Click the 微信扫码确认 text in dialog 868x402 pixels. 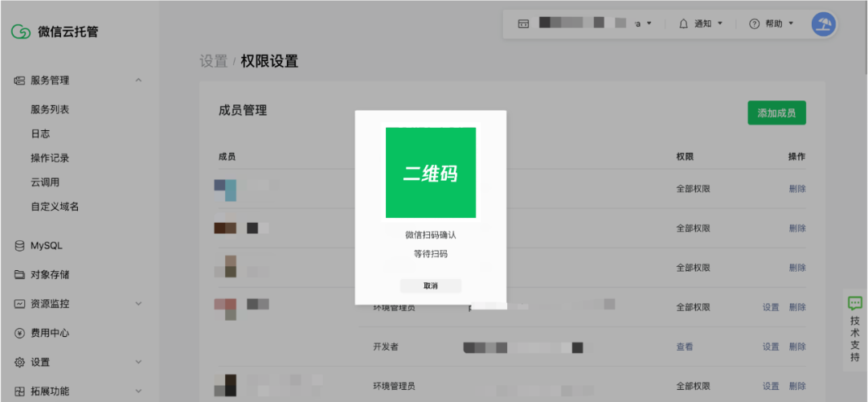coord(431,235)
